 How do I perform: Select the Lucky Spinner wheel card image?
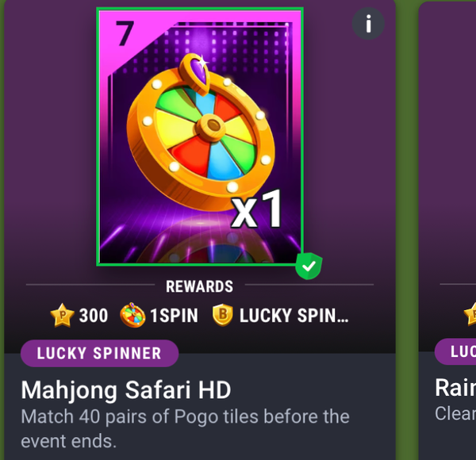(200, 137)
